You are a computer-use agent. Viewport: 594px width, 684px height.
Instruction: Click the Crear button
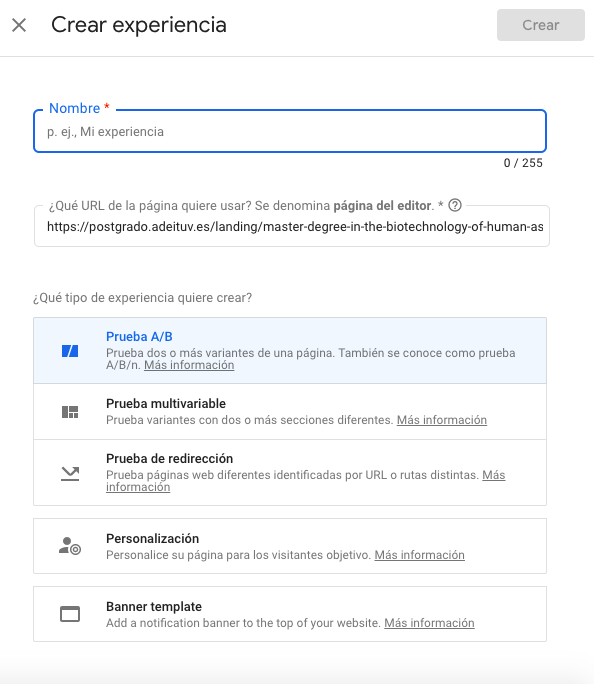(540, 25)
